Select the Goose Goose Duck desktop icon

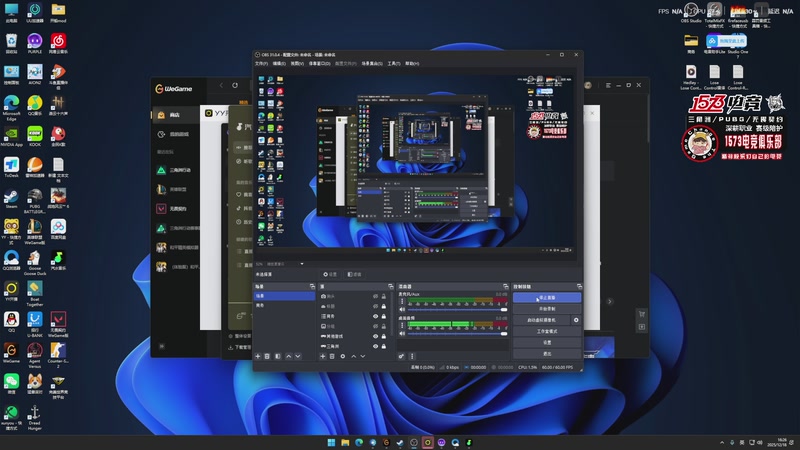point(35,263)
